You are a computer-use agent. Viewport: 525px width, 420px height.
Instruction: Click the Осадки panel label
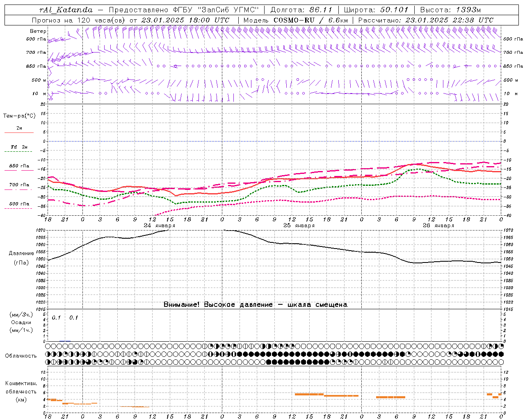coord(21,322)
